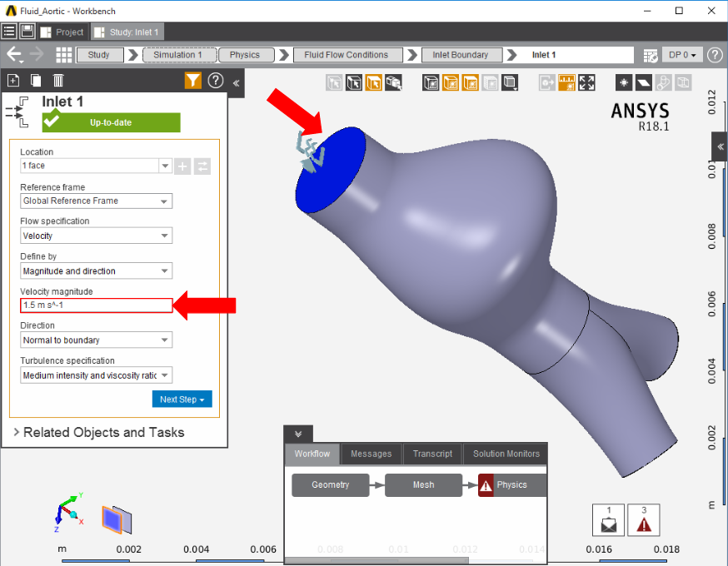Open the Direction dropdown
The image size is (728, 566).
point(96,340)
